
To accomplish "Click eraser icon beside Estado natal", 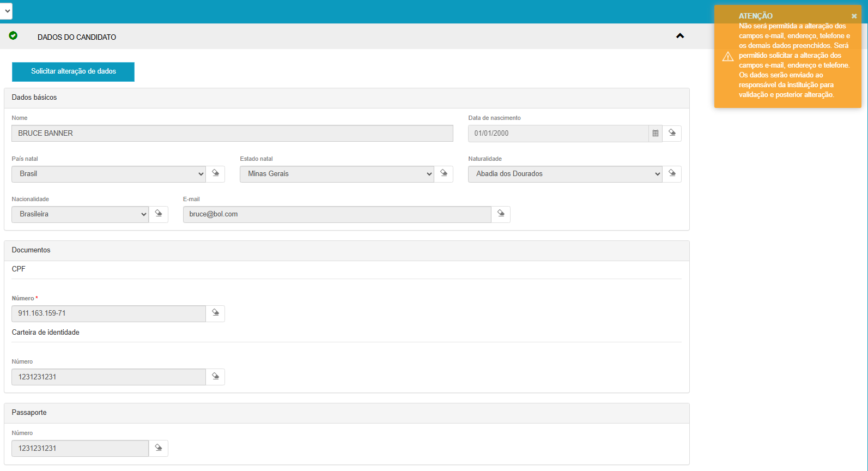I will (444, 173).
